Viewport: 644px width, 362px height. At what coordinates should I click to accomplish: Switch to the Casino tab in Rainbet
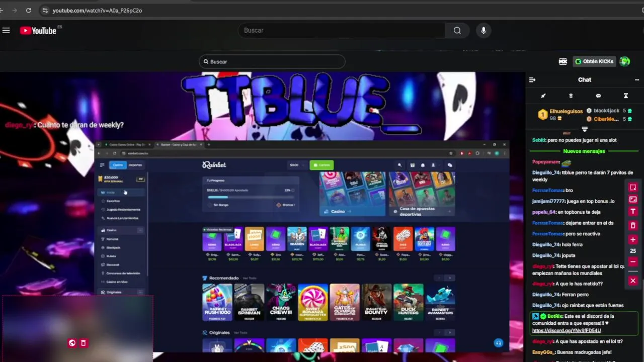coord(118,165)
